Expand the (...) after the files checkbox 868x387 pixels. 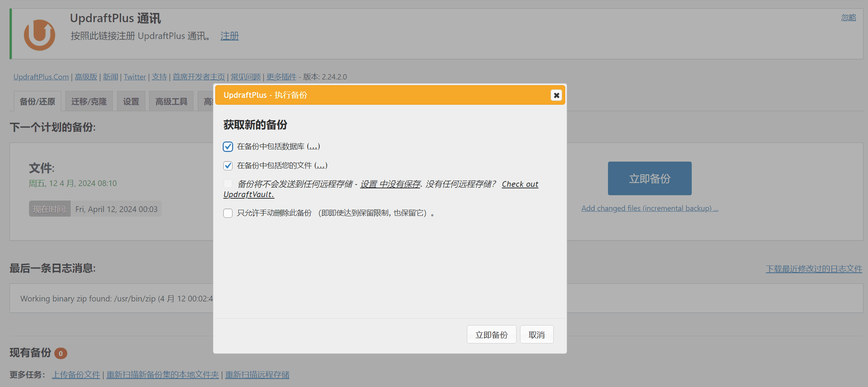[x=321, y=165]
